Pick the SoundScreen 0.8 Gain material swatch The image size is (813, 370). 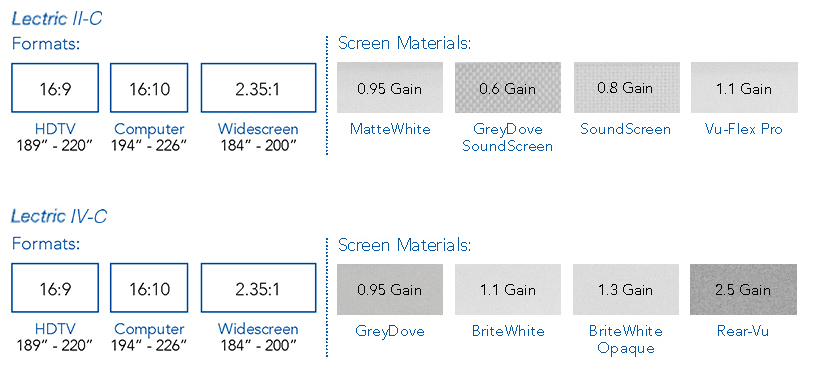pyautogui.click(x=626, y=88)
